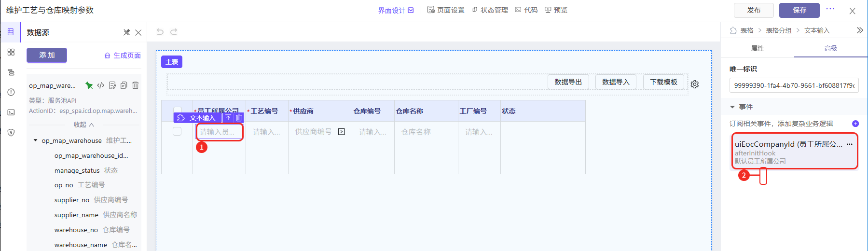Viewport: 868px width, 251px height.
Task: Click the 数据导入 button
Action: pyautogui.click(x=616, y=82)
